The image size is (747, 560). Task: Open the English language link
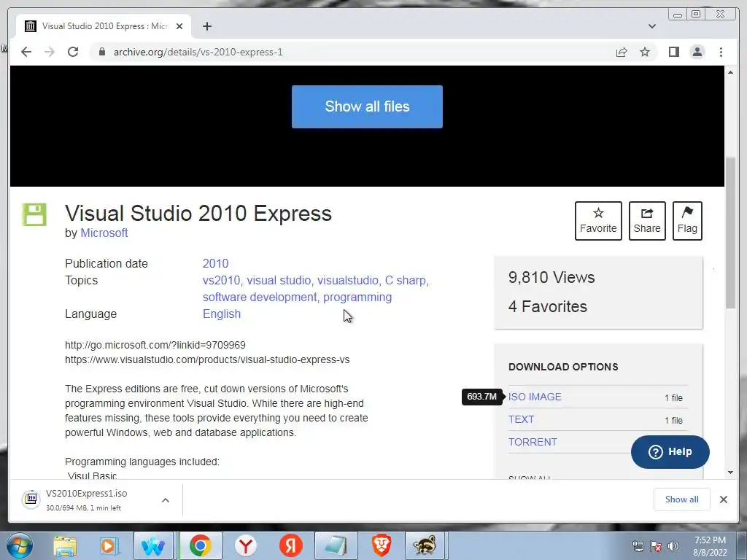222,314
